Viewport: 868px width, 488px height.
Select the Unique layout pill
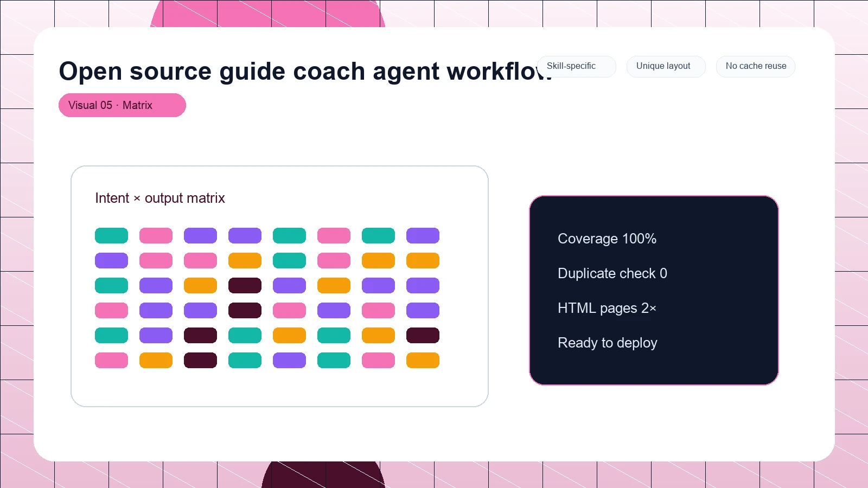click(666, 66)
